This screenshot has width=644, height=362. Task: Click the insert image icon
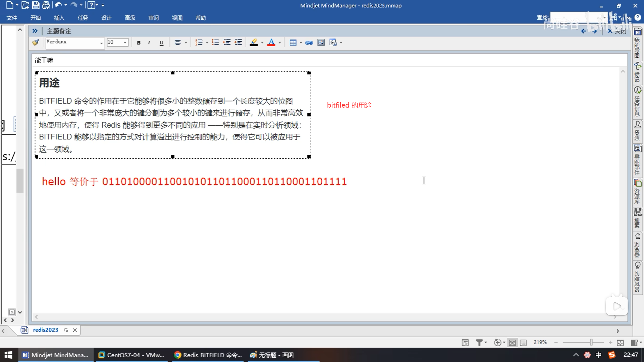click(321, 43)
